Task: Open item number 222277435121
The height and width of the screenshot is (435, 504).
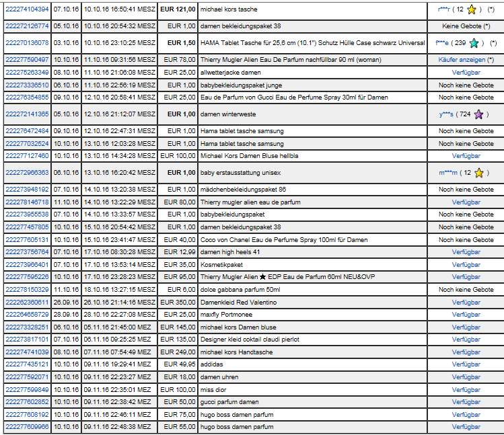Action: click(27, 364)
